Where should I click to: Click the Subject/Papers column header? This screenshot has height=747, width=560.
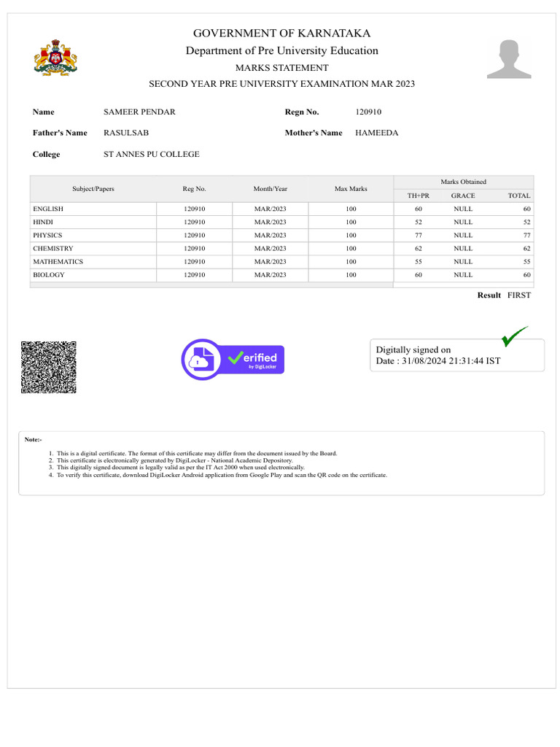click(x=93, y=189)
